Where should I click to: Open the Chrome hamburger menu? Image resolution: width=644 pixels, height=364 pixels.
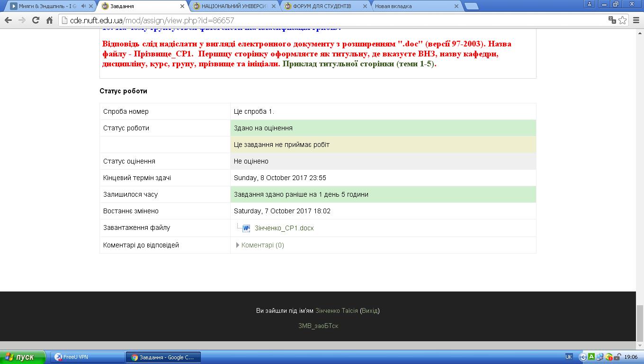(x=636, y=20)
